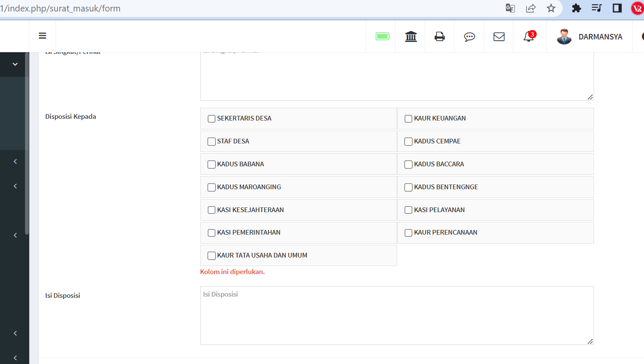Click the printer icon
This screenshot has width=644, height=364.
coord(439,36)
